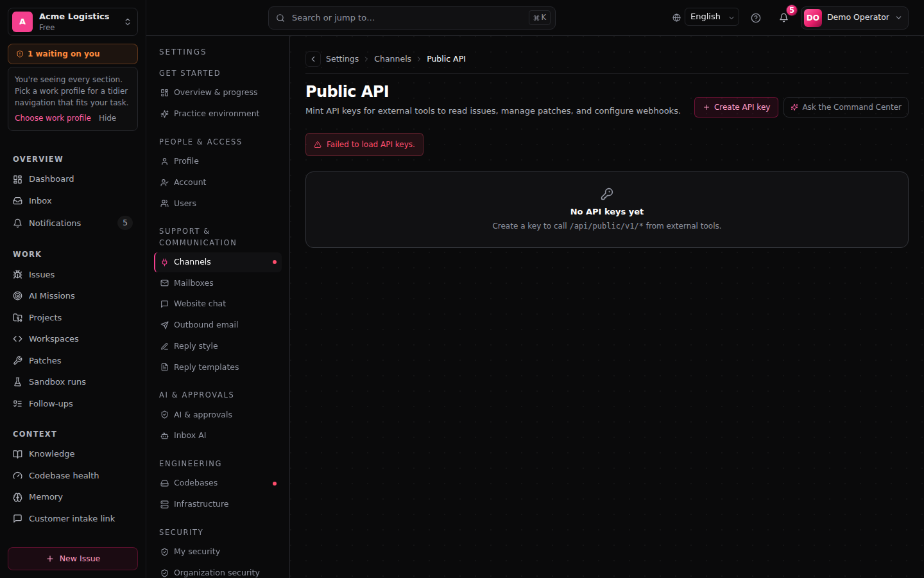Click Ask the Command Center
Image resolution: width=924 pixels, height=578 pixels.
tap(846, 107)
